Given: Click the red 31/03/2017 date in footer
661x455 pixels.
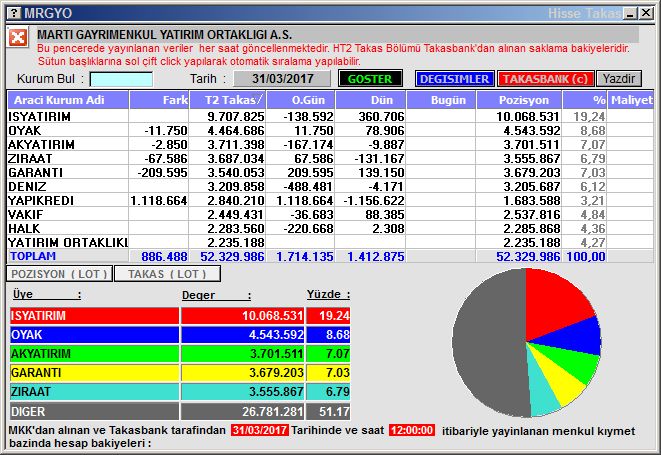Looking at the screenshot, I should (260, 430).
